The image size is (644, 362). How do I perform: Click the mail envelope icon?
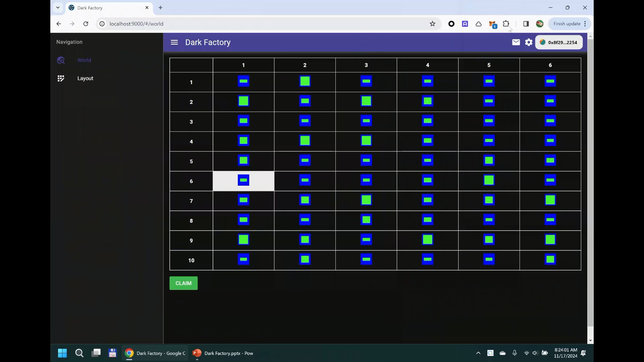coord(516,42)
